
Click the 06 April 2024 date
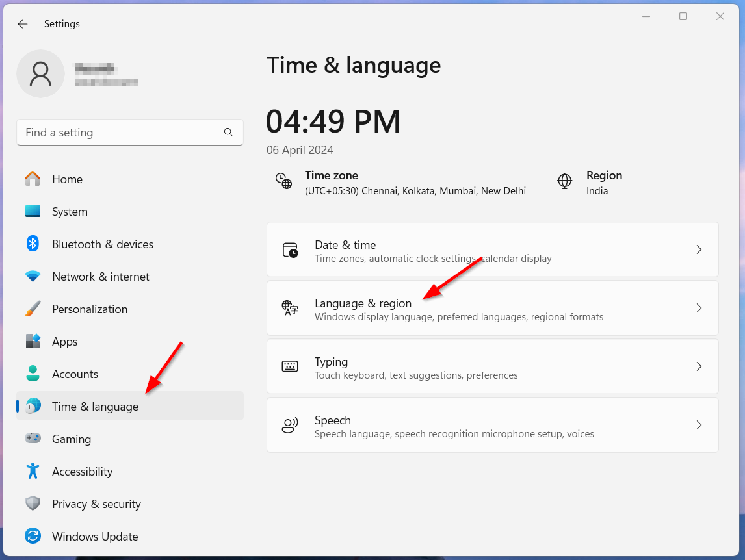[300, 150]
